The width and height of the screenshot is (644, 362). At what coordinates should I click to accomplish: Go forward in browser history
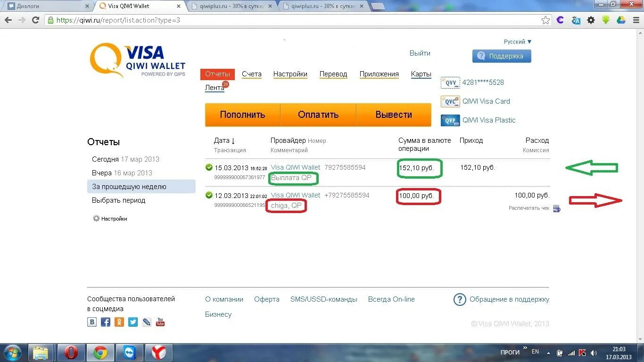pyautogui.click(x=22, y=20)
